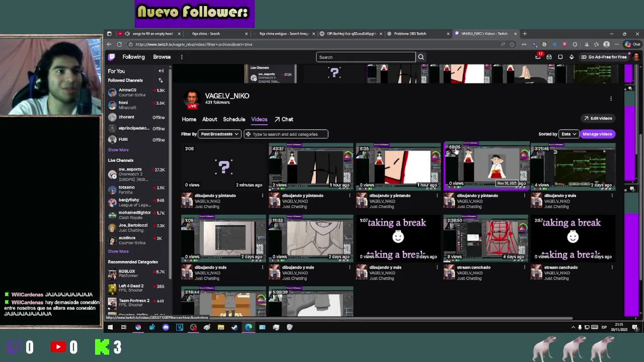
Task: Open options for the 43:37 video
Action: tap(350, 196)
